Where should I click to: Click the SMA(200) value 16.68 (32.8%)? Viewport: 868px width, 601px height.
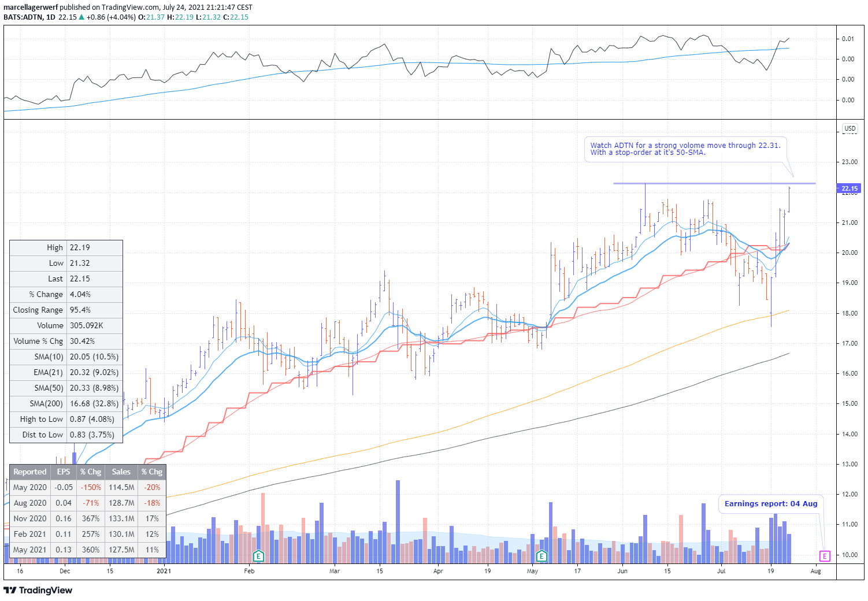94,404
